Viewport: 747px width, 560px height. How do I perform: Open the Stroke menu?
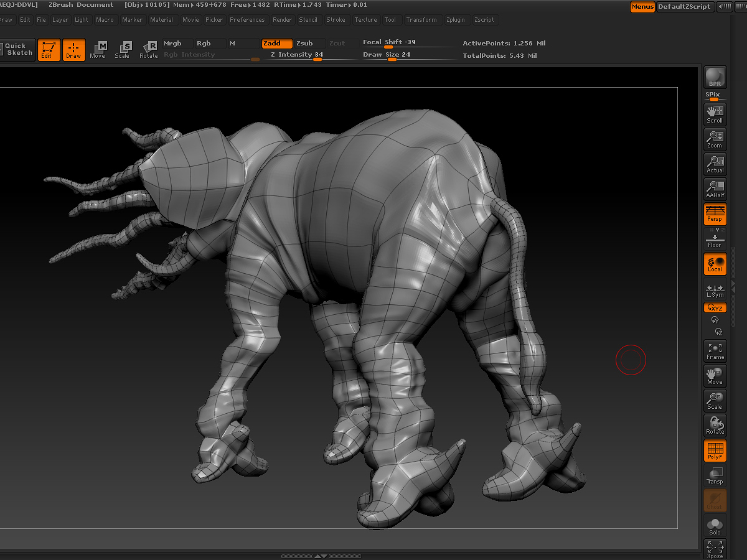click(336, 20)
